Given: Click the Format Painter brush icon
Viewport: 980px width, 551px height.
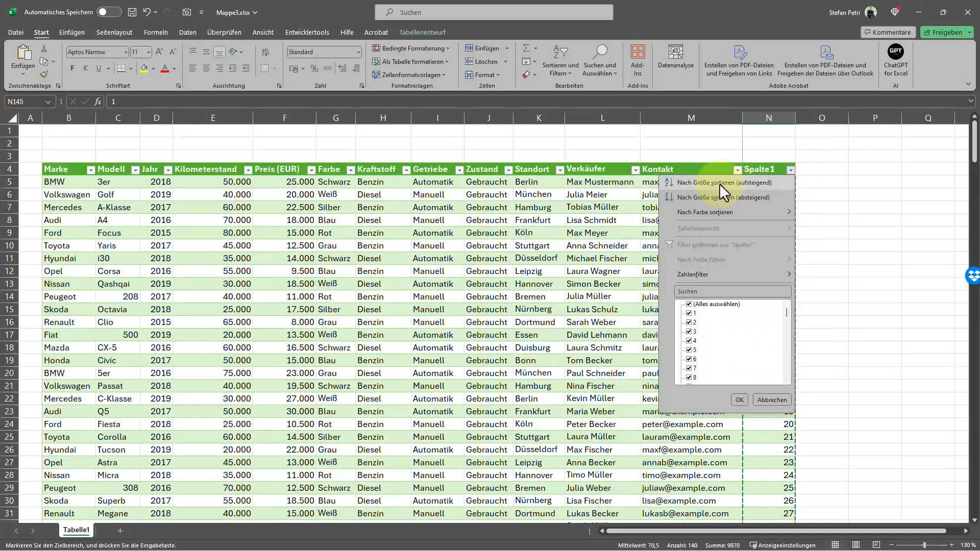Looking at the screenshot, I should tap(44, 74).
